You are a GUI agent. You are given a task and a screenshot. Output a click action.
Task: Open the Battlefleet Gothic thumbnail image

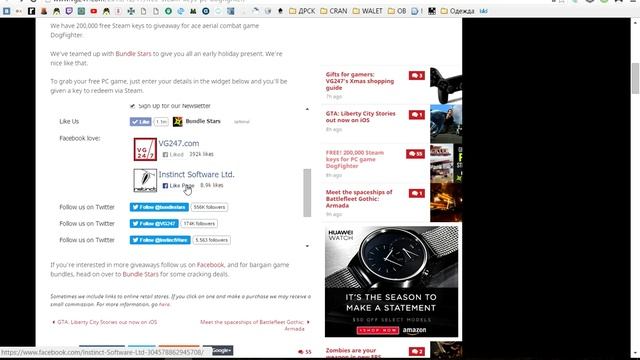446,202
